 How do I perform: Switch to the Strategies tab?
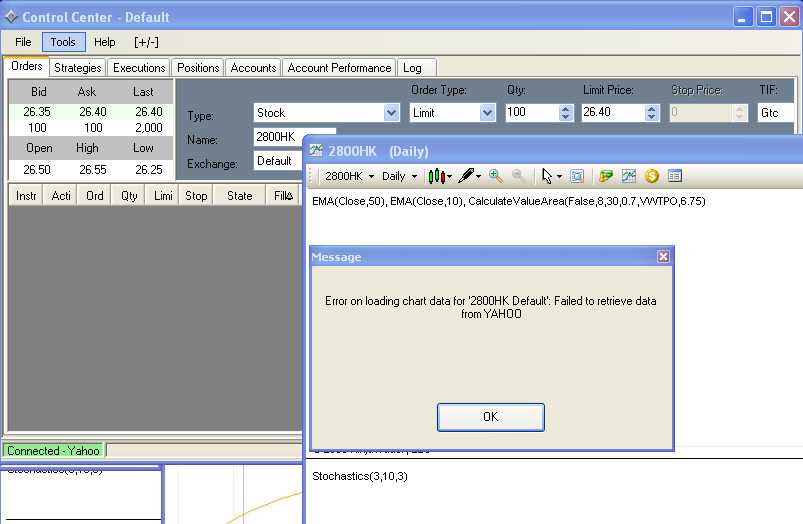coord(78,68)
